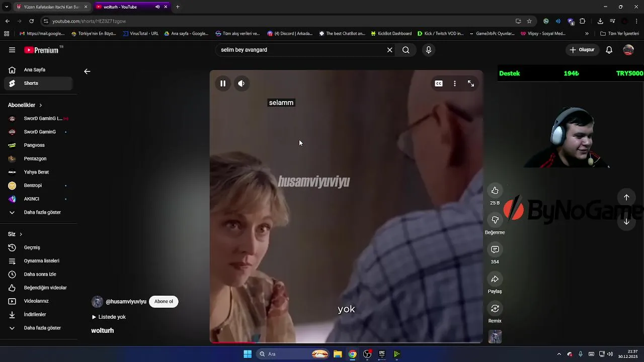
Task: Expand the Siz section
Action: click(x=15, y=234)
